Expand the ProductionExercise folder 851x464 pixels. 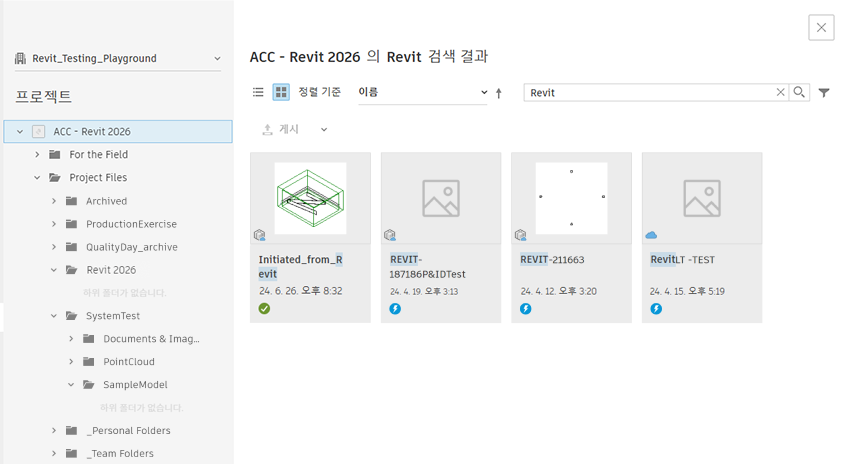54,224
